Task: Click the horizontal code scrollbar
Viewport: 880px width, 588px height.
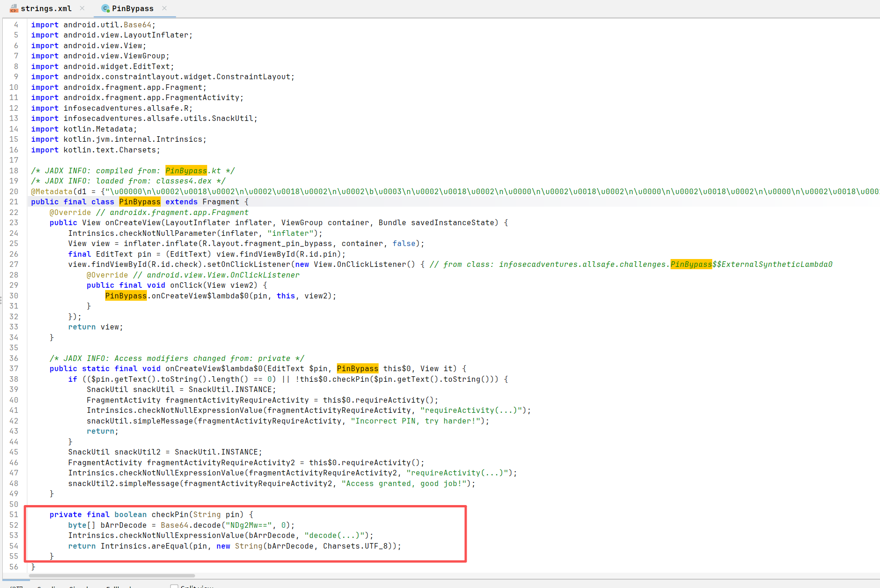Action: 111,575
